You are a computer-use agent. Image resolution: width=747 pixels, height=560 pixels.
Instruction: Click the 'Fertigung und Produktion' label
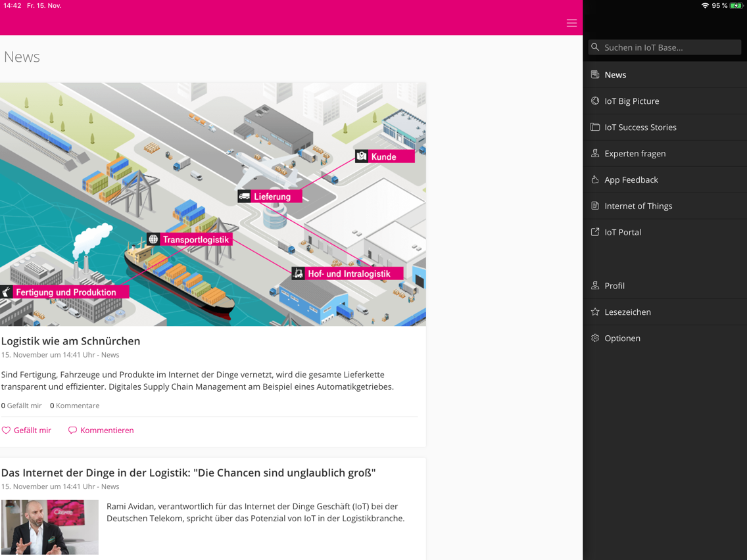pyautogui.click(x=66, y=292)
